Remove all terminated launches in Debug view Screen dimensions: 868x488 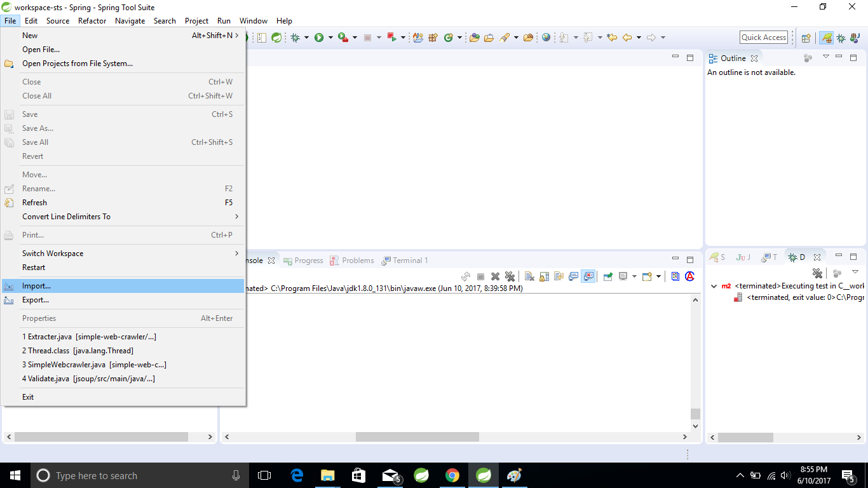[x=817, y=273]
